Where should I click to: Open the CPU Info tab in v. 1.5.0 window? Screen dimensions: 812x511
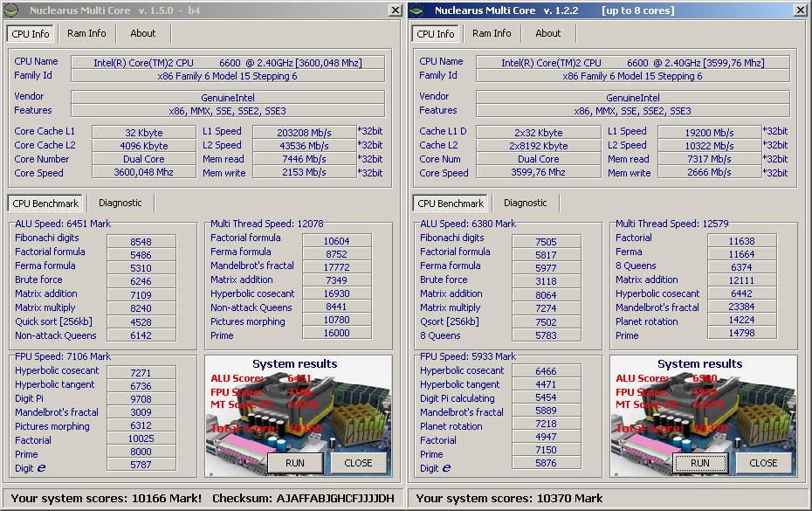click(31, 34)
